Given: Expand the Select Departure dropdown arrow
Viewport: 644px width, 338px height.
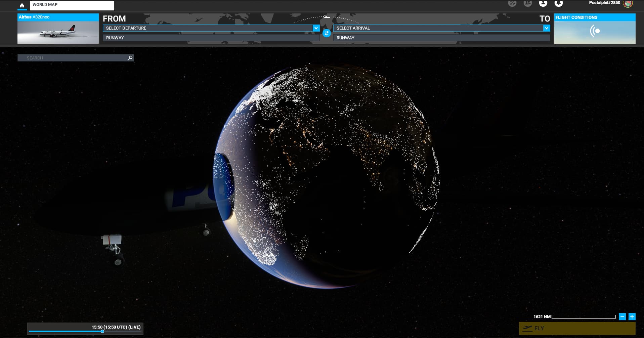Looking at the screenshot, I should pyautogui.click(x=316, y=28).
